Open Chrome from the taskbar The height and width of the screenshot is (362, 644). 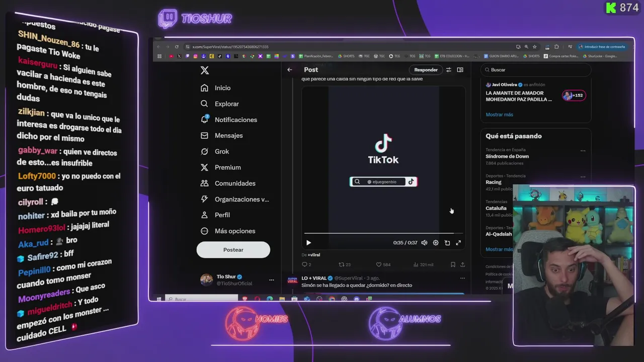pyautogui.click(x=332, y=299)
